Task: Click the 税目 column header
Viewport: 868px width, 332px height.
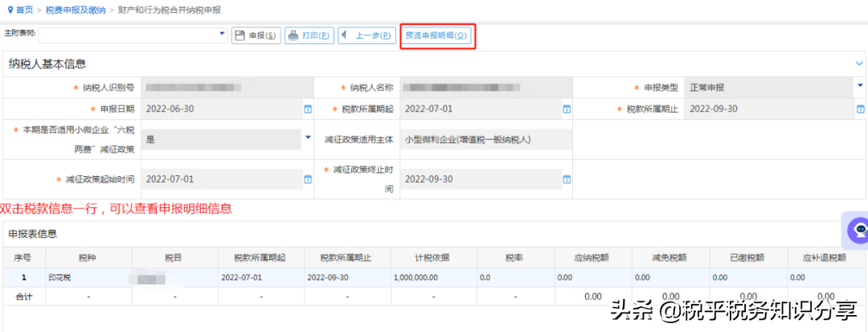Action: click(175, 258)
